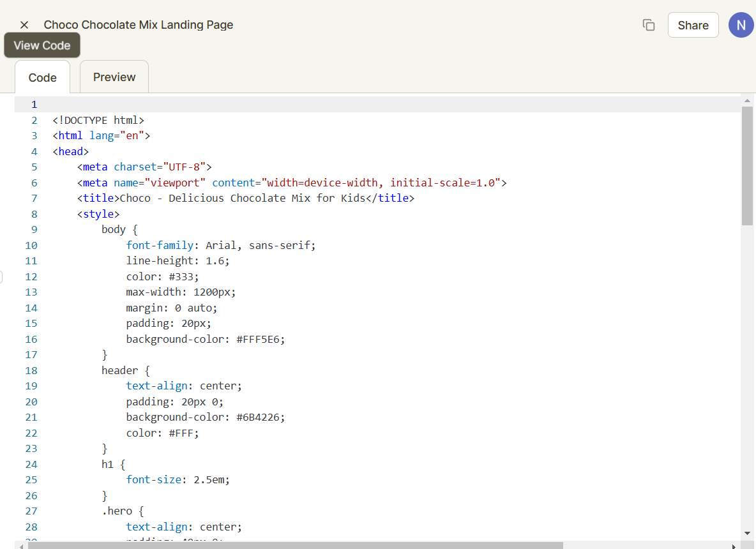Click the 'font-size: 2.5em;' line
The width and height of the screenshot is (756, 549).
(x=178, y=479)
